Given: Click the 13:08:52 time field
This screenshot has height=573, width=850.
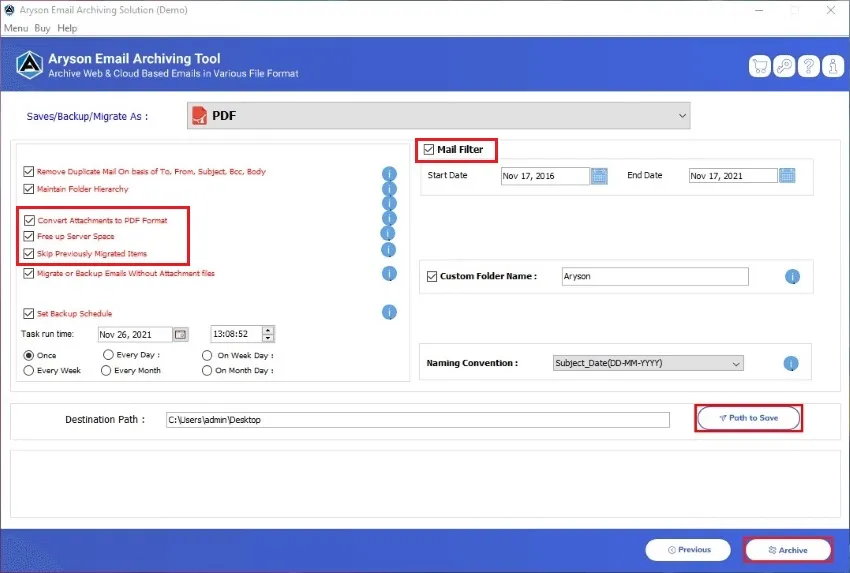Looking at the screenshot, I should pyautogui.click(x=236, y=334).
